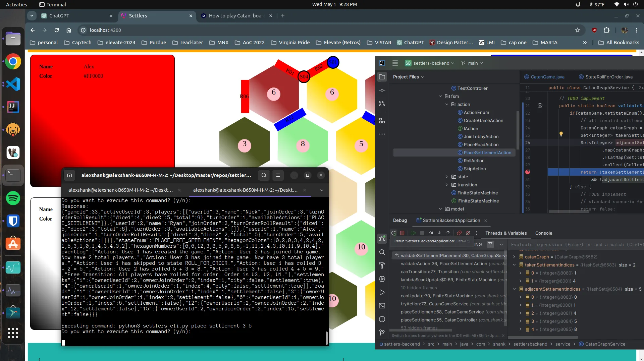This screenshot has height=361, width=644.
Task: Open View Breakpoints in debug toolbar
Action: 459,233
